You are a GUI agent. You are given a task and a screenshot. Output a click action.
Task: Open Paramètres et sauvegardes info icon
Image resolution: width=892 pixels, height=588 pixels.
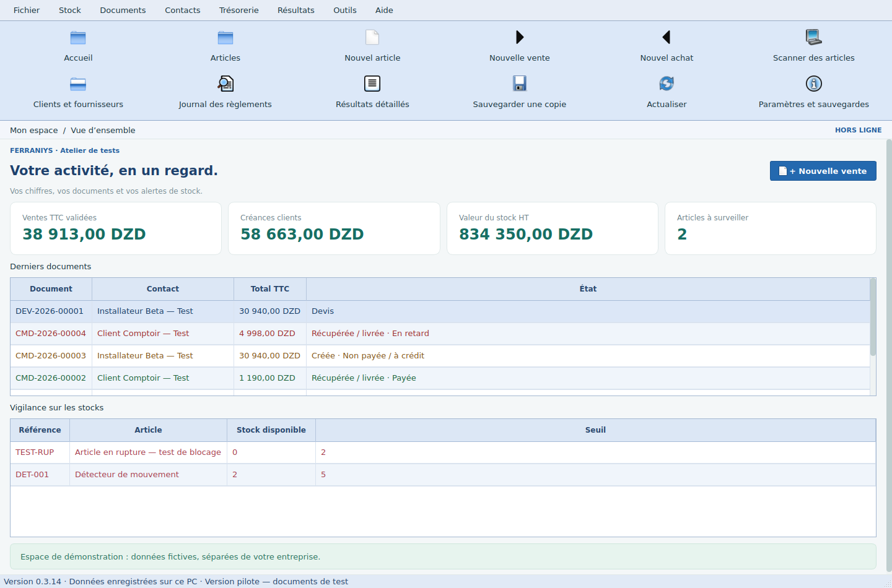pyautogui.click(x=814, y=84)
